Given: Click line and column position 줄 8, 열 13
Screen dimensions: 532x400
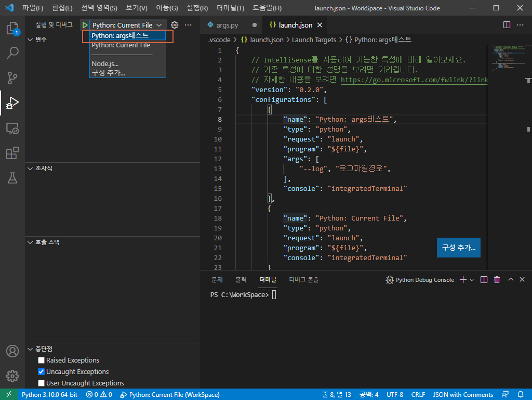Looking at the screenshot, I should coord(336,395).
